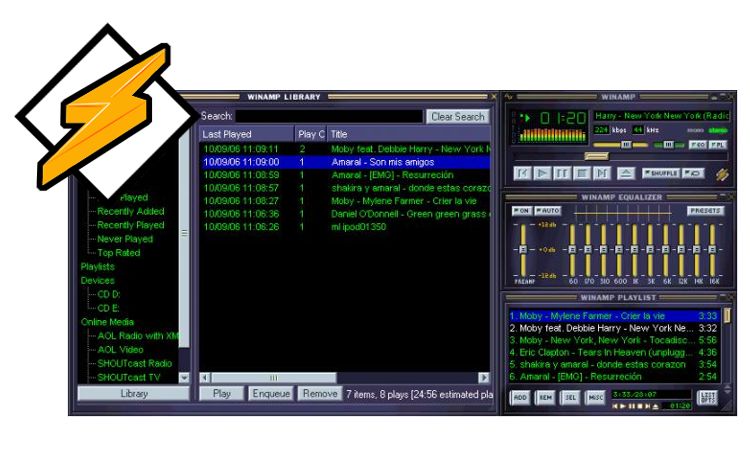Select playlist track Moby - Mylene Farmer
This screenshot has height=453, width=750.
pyautogui.click(x=614, y=316)
